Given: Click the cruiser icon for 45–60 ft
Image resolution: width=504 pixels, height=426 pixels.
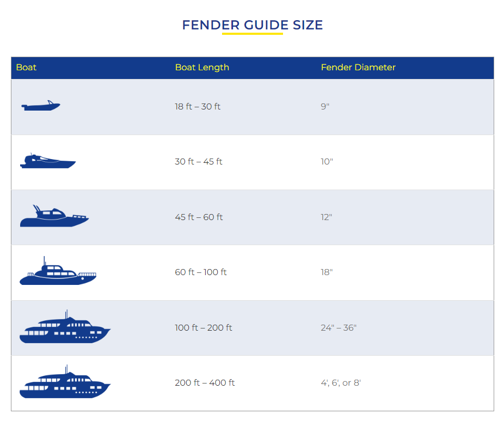Looking at the screenshot, I should (54, 217).
